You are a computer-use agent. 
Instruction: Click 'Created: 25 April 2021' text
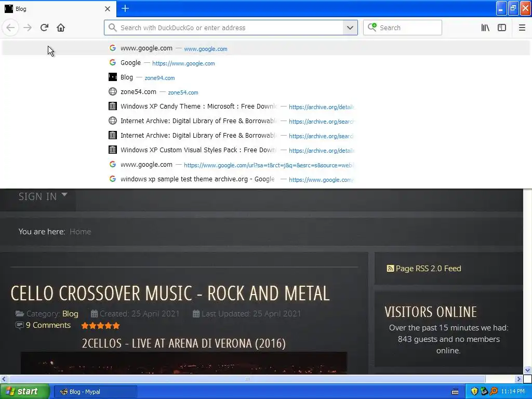click(x=139, y=314)
